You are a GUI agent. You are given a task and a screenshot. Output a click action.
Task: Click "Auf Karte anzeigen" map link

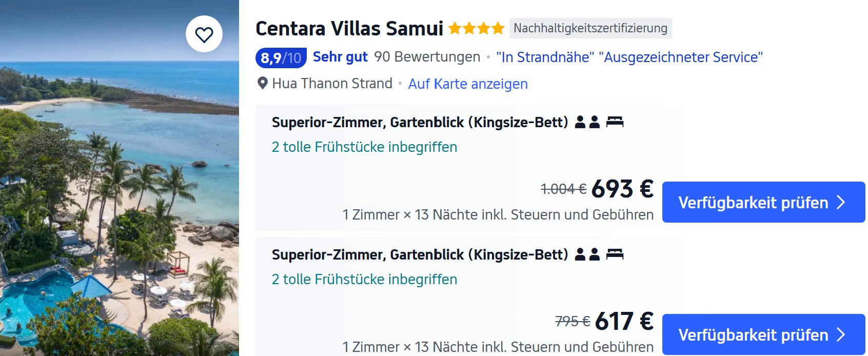(468, 84)
